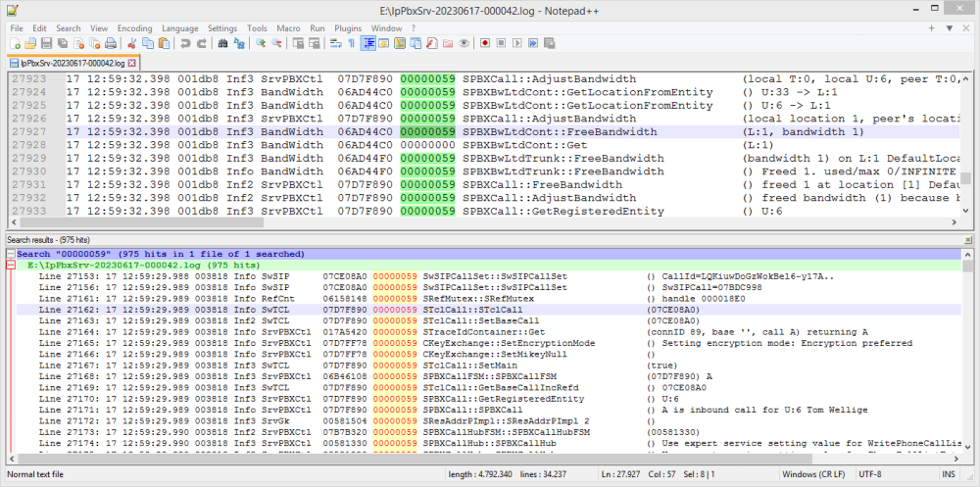Start macro recording with red dot
980x487 pixels.
click(x=485, y=43)
